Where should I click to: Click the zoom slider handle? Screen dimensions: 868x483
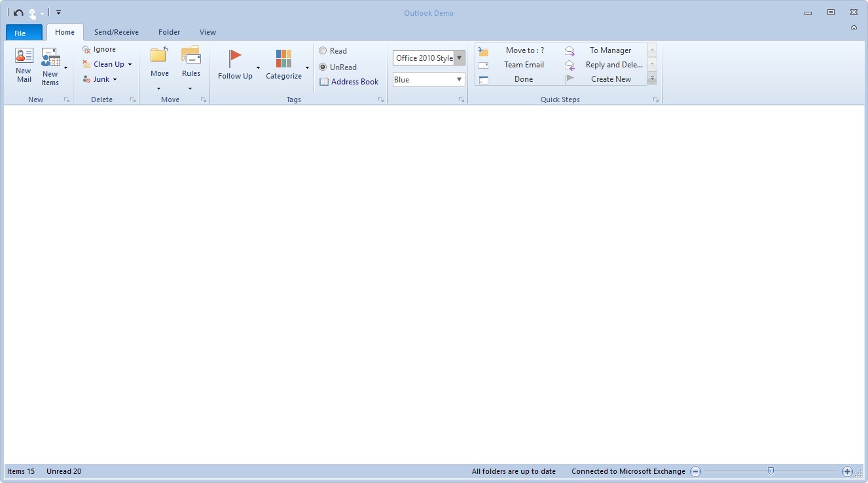click(x=771, y=471)
